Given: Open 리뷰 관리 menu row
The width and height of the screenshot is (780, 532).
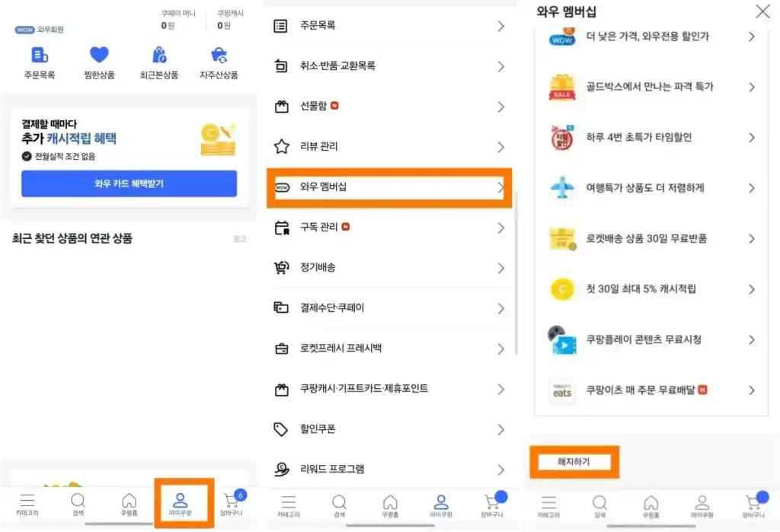Looking at the screenshot, I should (x=389, y=147).
